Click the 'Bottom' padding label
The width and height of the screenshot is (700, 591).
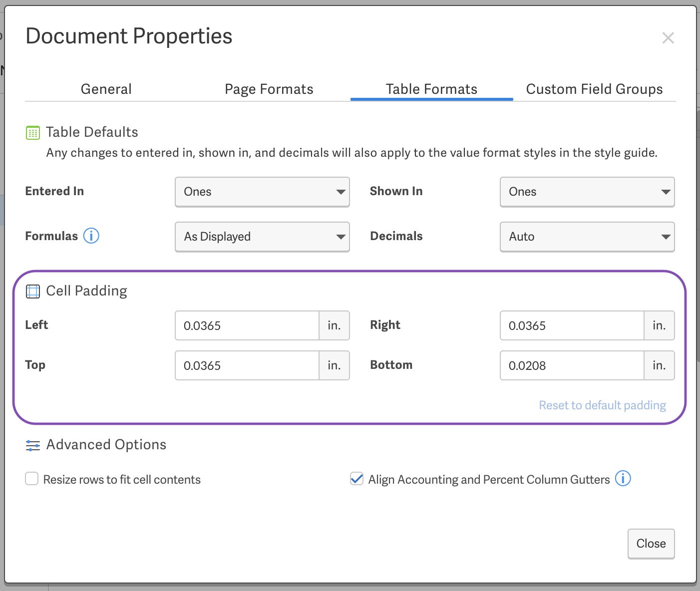391,365
